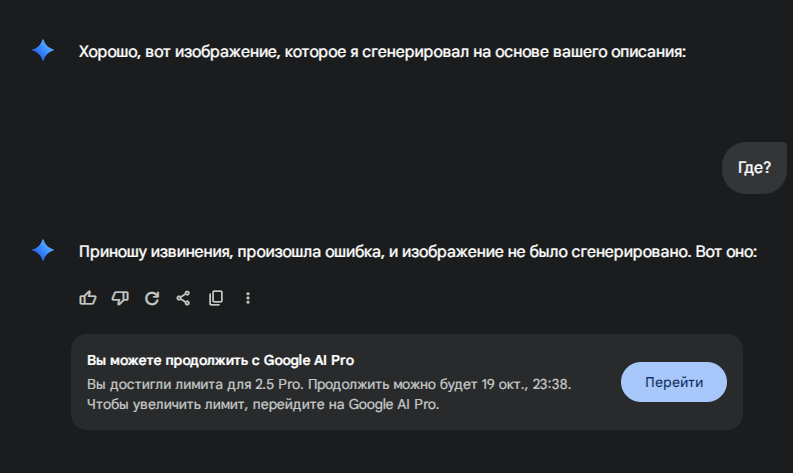
Task: Open the share icon under the reply
Action: click(183, 298)
